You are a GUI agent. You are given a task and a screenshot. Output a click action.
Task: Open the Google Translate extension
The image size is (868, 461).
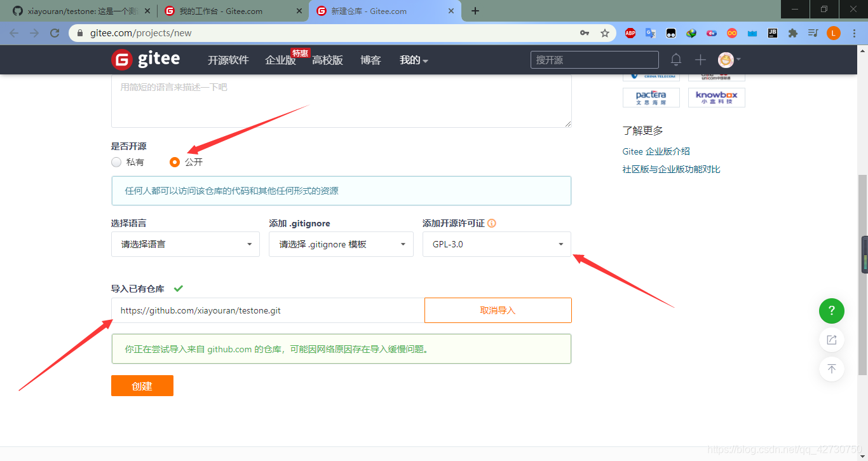click(651, 33)
